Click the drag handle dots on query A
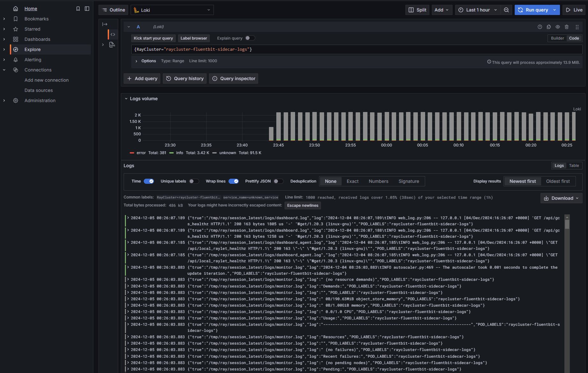The height and width of the screenshot is (373, 588). (577, 27)
